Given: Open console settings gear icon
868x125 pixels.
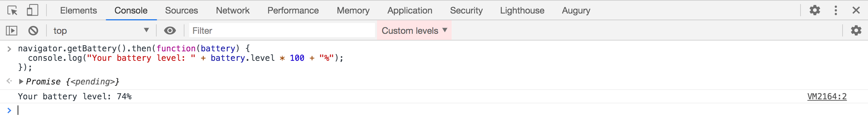Looking at the screenshot, I should coord(856,30).
